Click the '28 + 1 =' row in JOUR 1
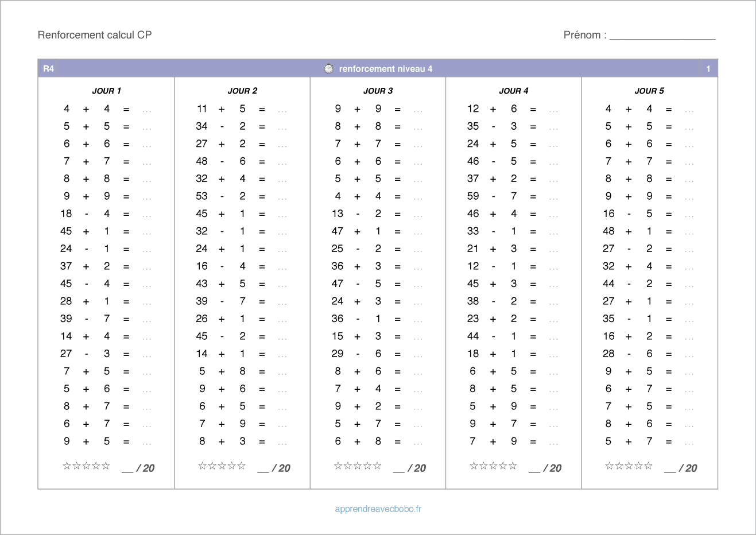The height and width of the screenshot is (535, 756). click(106, 301)
